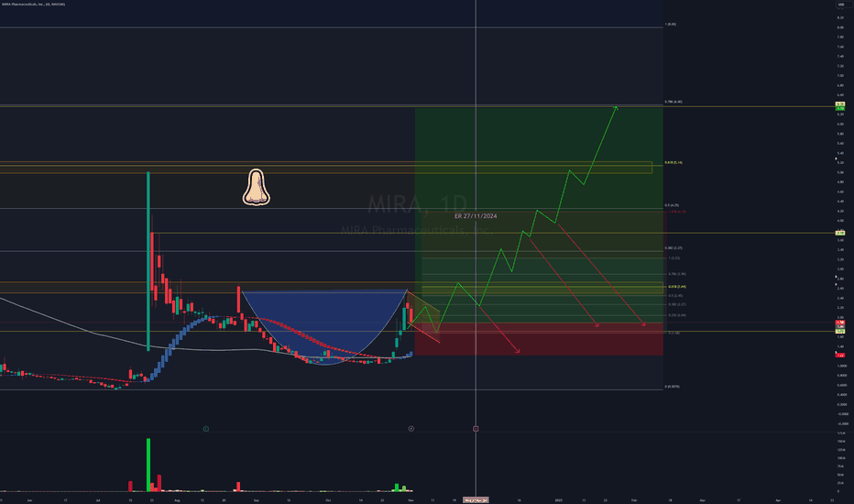Viewport: 854px width, 504px height.
Task: Click "Mar" on the time axis
Action: click(702, 499)
